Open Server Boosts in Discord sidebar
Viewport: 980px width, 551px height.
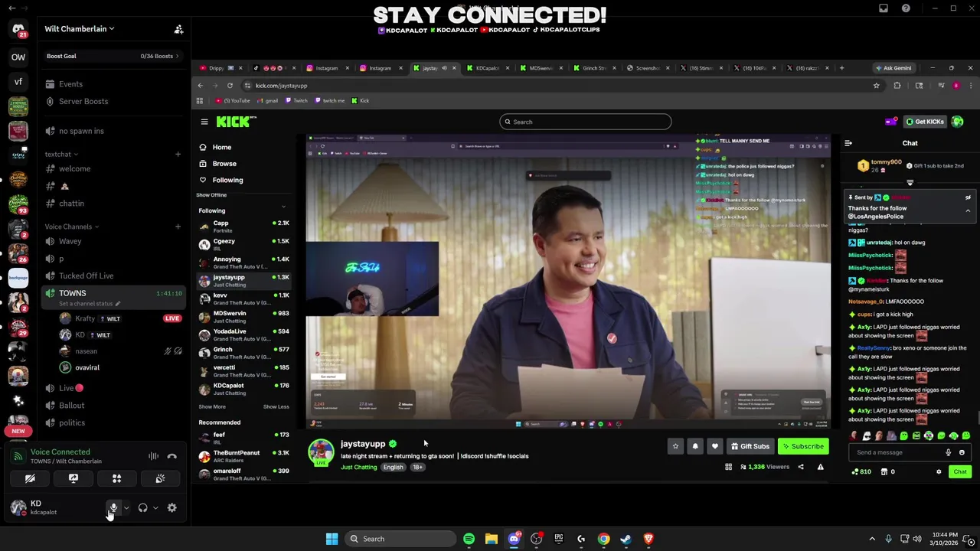pos(83,101)
